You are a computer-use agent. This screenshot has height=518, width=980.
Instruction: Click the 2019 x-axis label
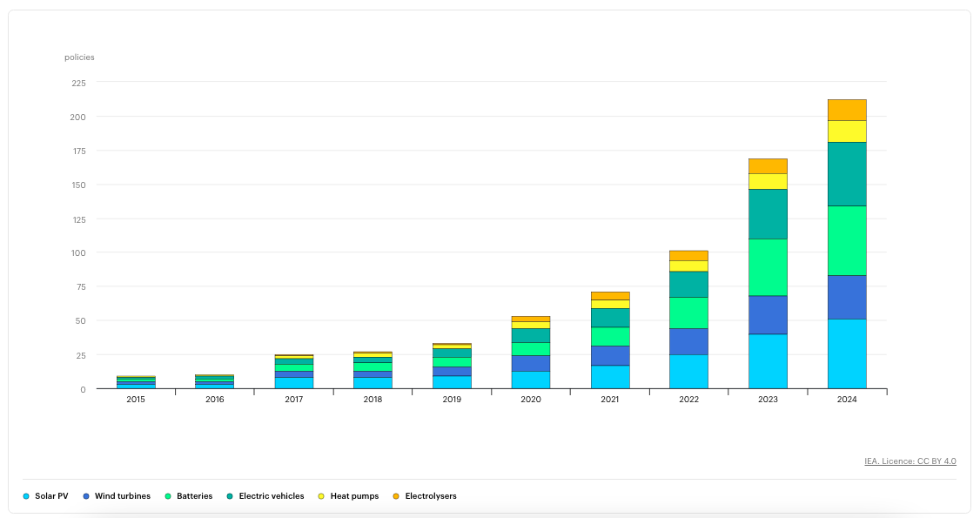pos(452,400)
